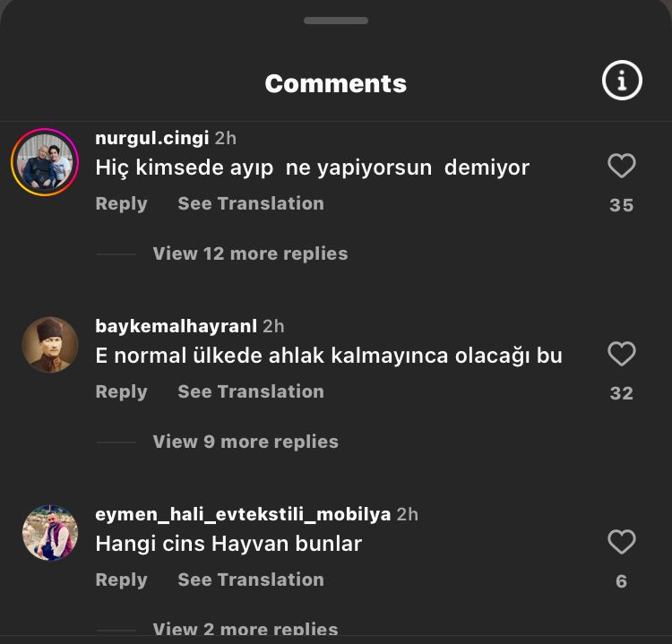See Translation for the ahlak kalmayınca comment
Screen dimensions: 672x644
[x=251, y=391]
